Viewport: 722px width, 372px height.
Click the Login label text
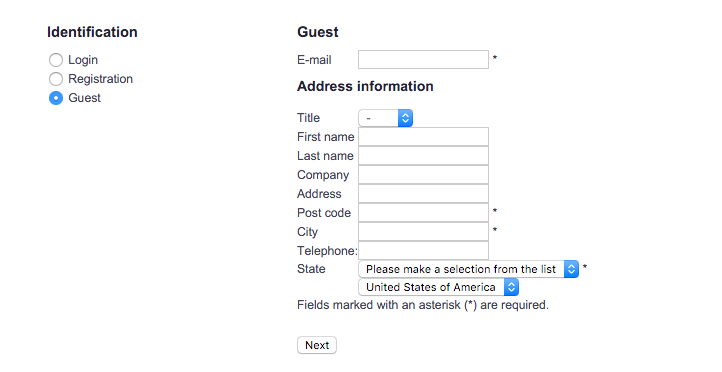tap(83, 60)
